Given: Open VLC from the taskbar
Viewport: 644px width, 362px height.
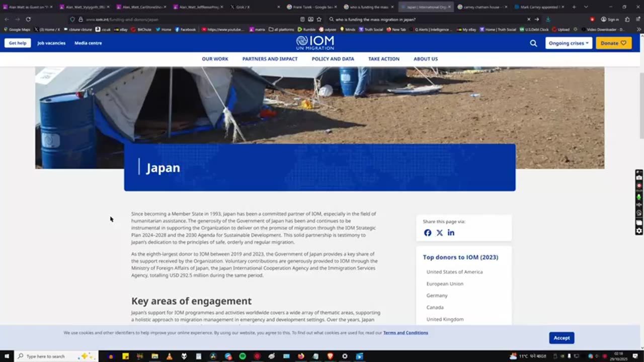Looking at the screenshot, I should coord(170,356).
